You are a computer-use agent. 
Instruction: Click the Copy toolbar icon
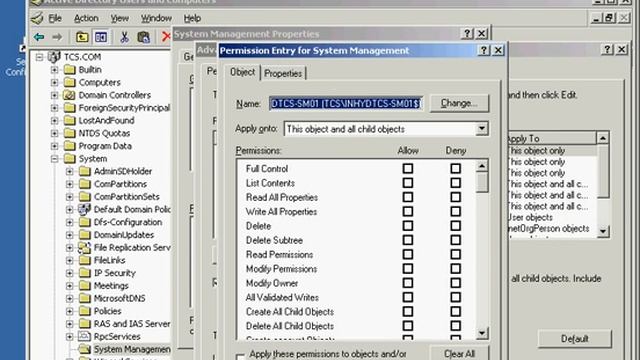click(x=143, y=37)
